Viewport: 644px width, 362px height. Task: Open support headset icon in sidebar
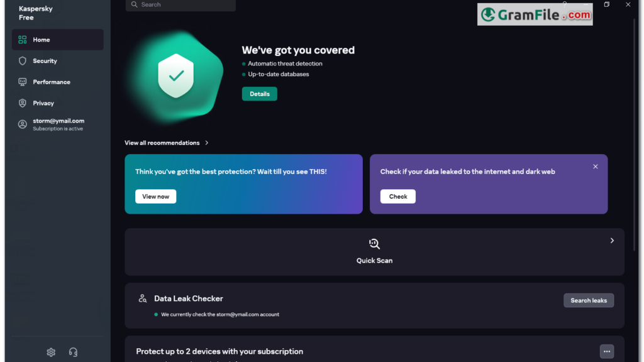(73, 352)
